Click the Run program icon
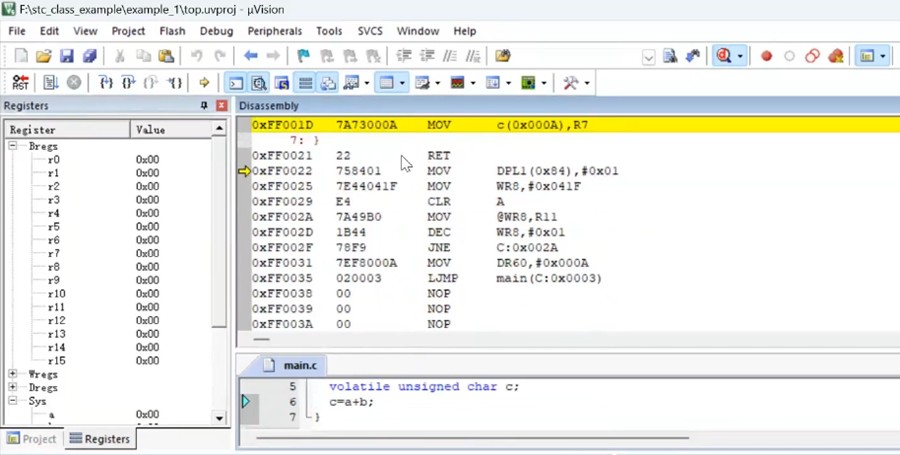The image size is (900, 455). [51, 83]
